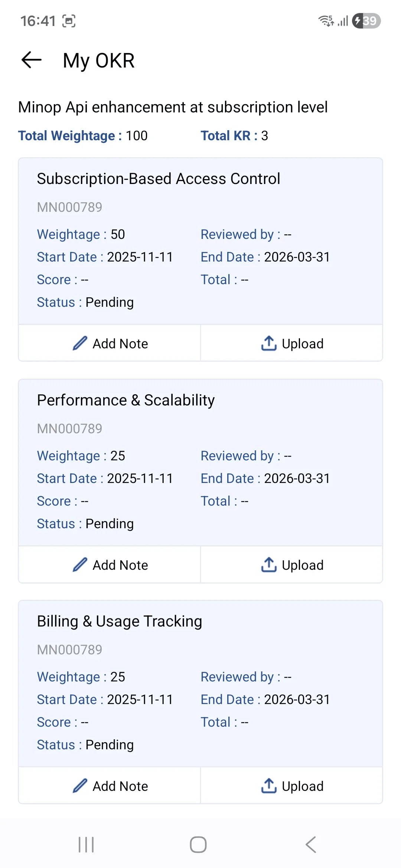401x868 pixels.
Task: Tap the battery indicator in status bar
Action: pos(366,21)
